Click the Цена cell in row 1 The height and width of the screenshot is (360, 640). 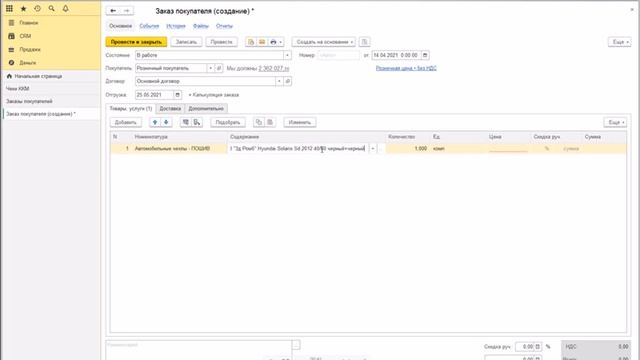point(508,149)
